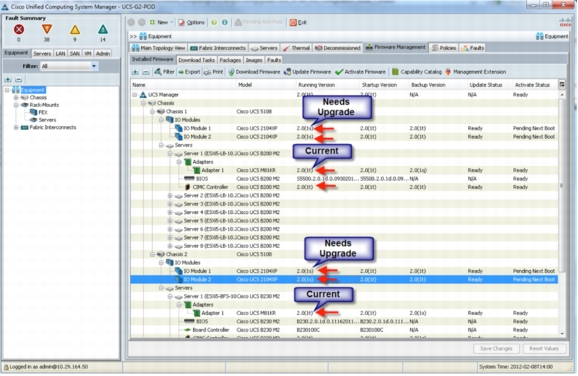
Task: Select the SAN tab in left navigation
Action: click(74, 53)
